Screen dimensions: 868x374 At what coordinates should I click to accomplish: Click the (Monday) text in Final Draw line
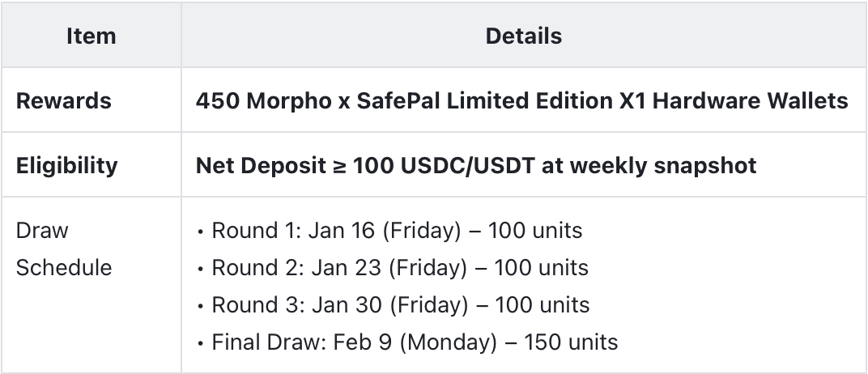448,342
